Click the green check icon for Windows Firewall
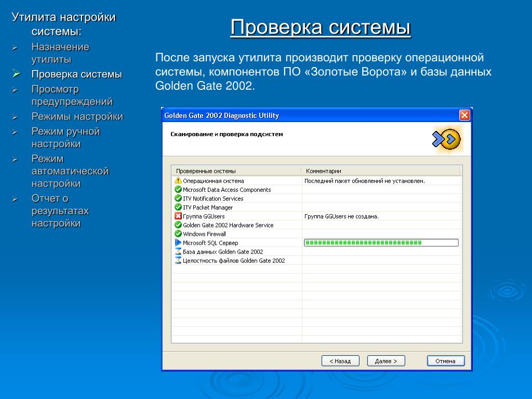The height and width of the screenshot is (399, 532). [178, 233]
